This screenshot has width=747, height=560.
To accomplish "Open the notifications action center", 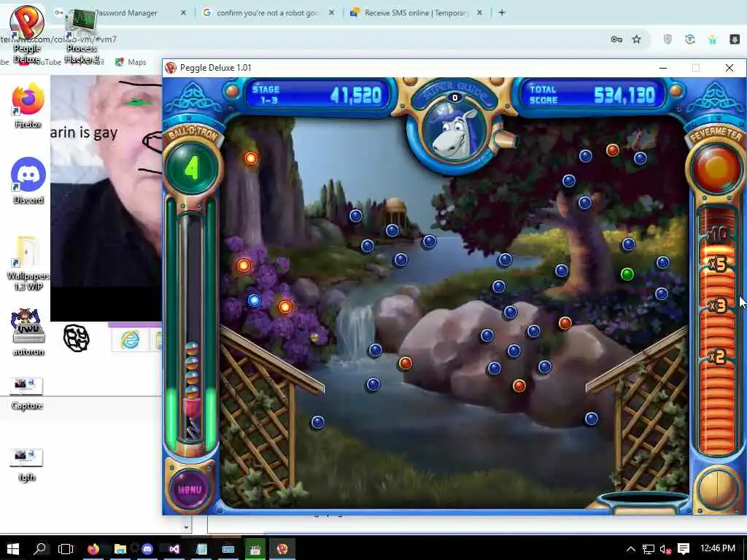I will point(683,549).
